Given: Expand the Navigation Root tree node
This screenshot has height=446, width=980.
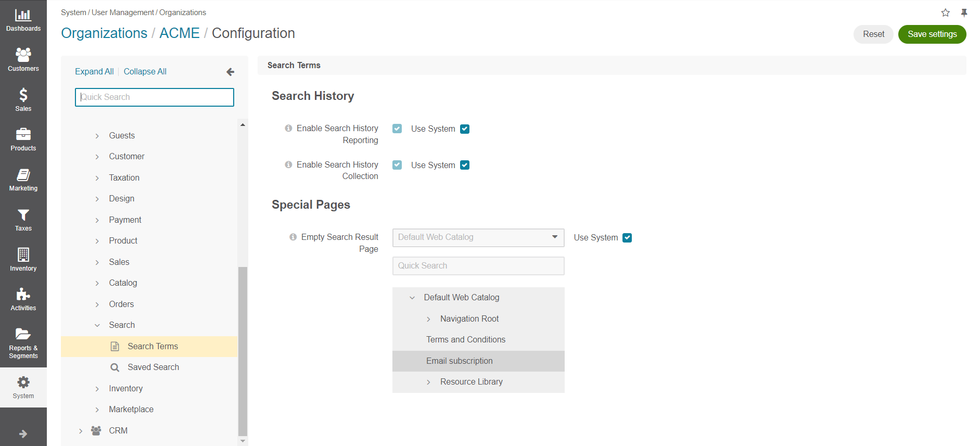Looking at the screenshot, I should 428,319.
